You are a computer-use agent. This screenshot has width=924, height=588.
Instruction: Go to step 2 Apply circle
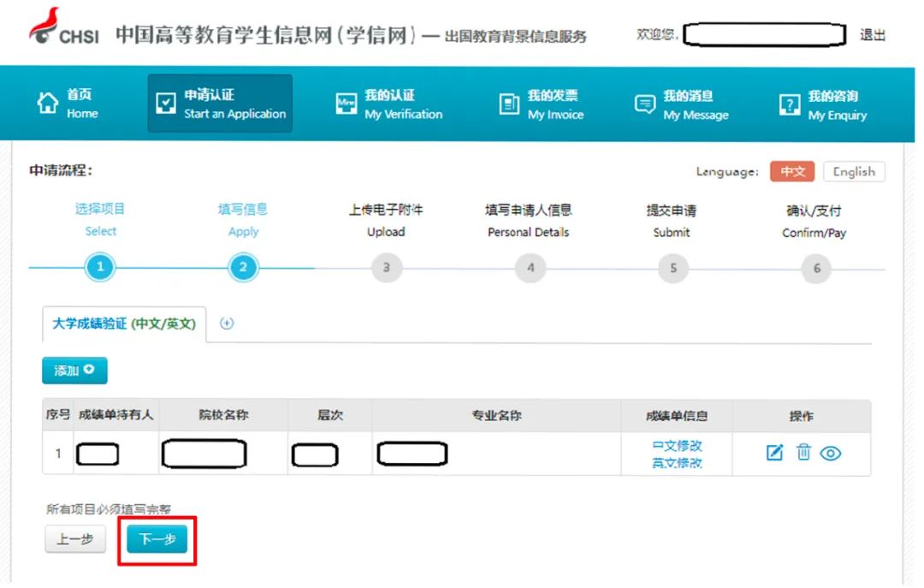(x=243, y=268)
